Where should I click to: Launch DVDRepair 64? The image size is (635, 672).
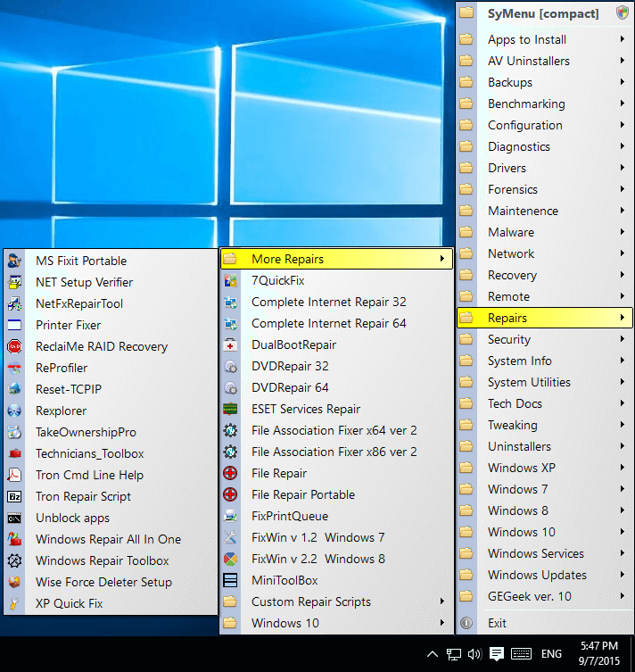[x=336, y=387]
